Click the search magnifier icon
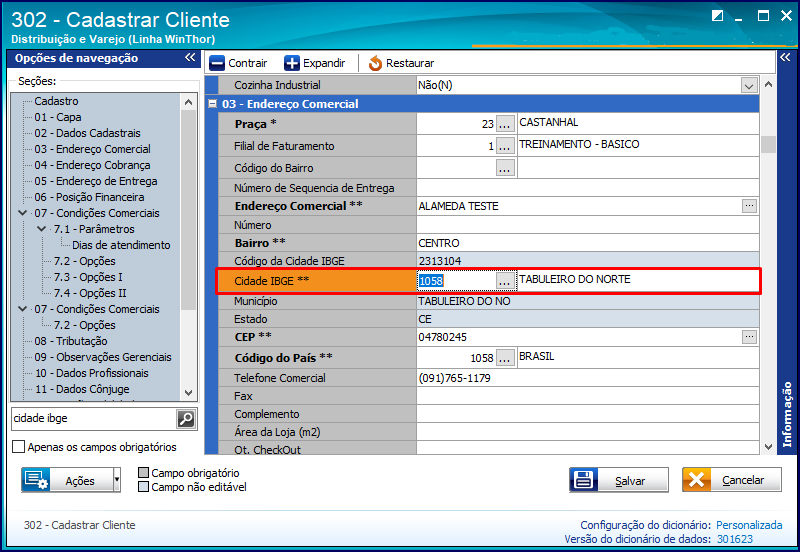 tap(186, 419)
